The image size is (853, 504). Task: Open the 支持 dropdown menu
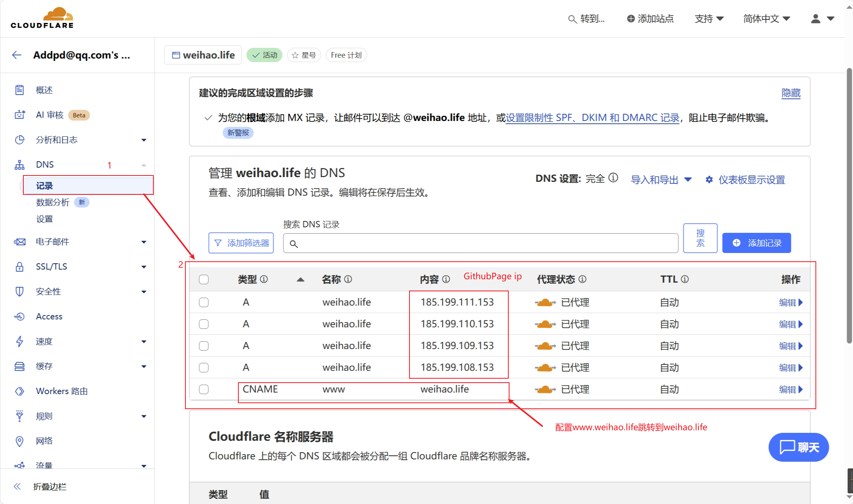[x=709, y=19]
